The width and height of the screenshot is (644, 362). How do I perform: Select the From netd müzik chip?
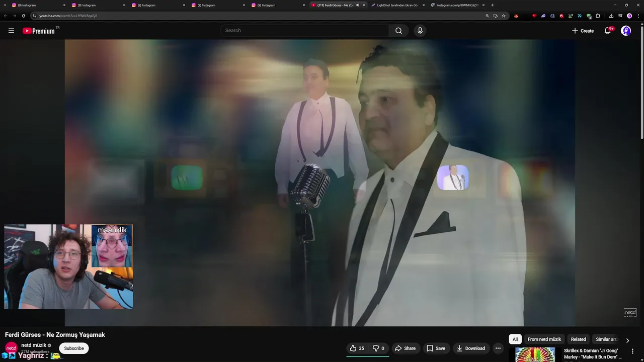(x=544, y=339)
